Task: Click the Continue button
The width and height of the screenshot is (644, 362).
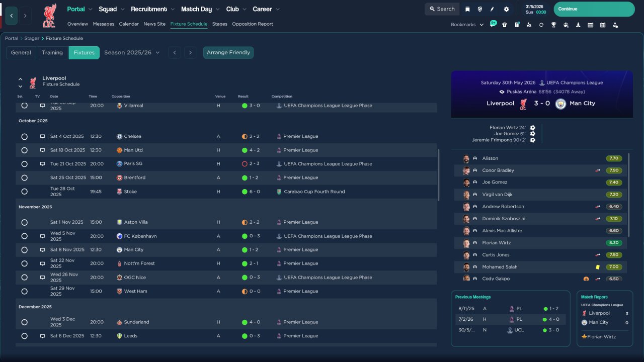Action: (594, 9)
